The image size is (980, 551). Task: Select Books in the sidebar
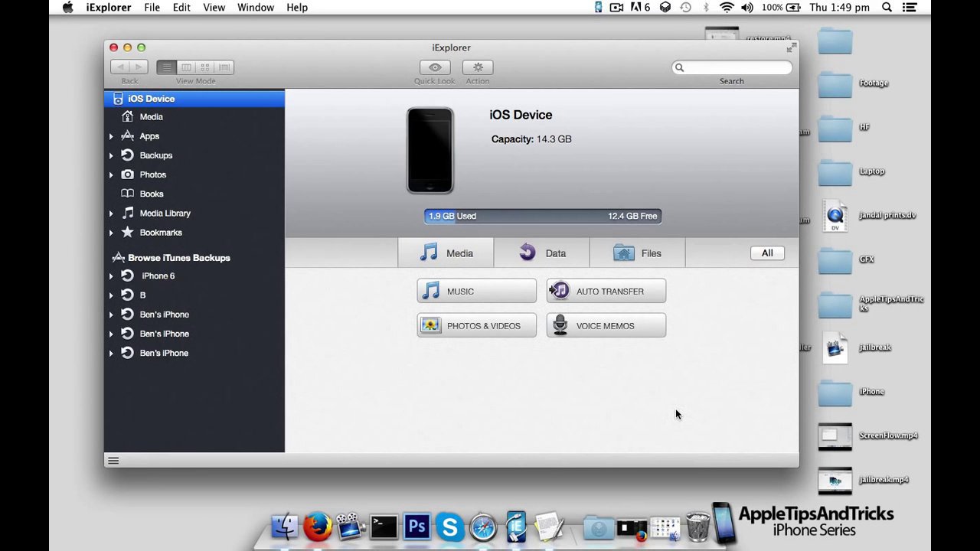[151, 194]
